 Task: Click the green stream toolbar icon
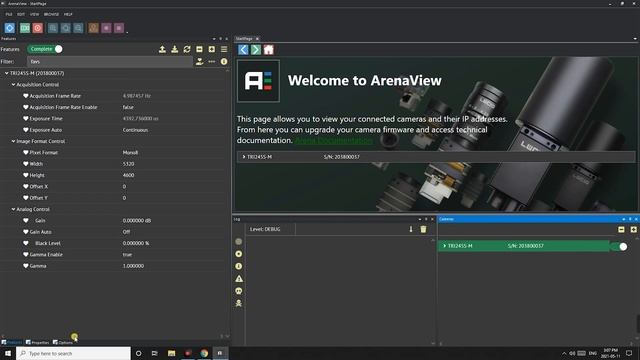[x=25, y=28]
